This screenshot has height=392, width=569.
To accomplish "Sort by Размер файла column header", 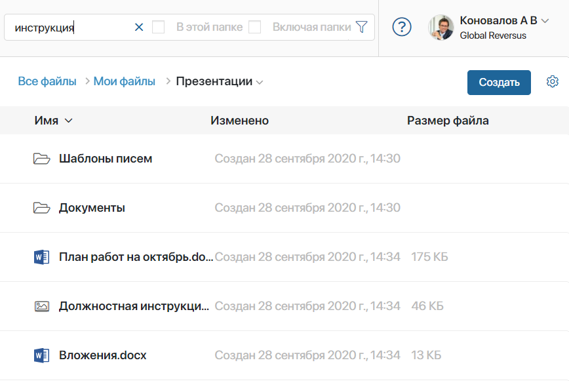I will pyautogui.click(x=448, y=121).
